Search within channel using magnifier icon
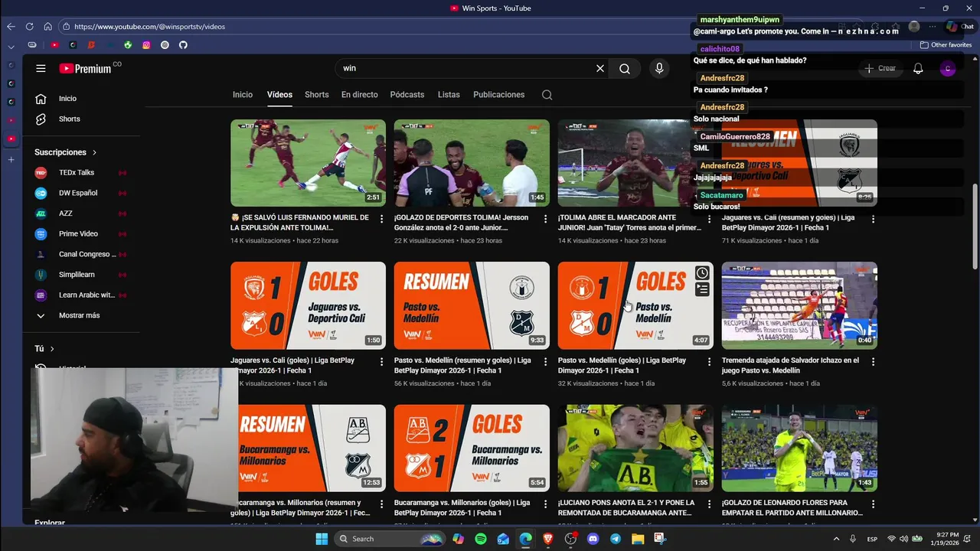Viewport: 980px width, 551px height. pos(547,95)
